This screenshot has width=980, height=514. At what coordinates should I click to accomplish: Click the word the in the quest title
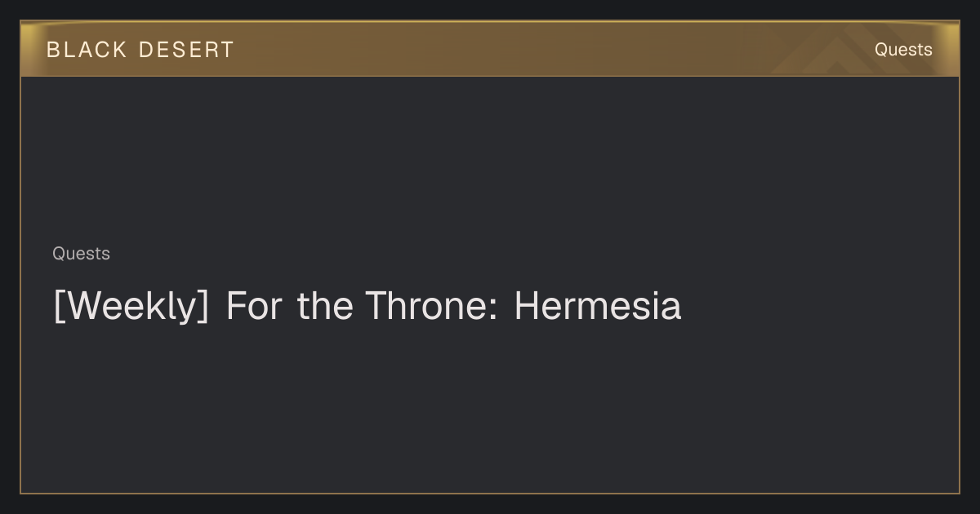tap(325, 307)
